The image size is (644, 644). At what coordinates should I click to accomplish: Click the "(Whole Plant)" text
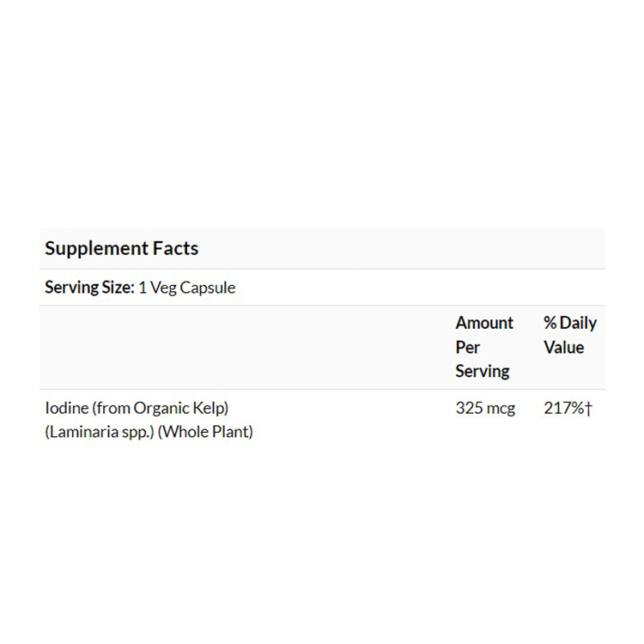(x=205, y=432)
